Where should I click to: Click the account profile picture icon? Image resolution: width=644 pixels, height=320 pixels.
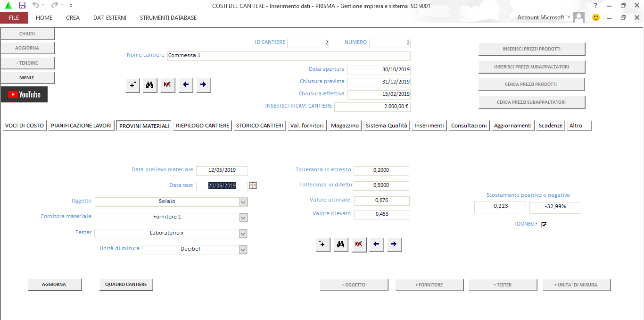(x=579, y=17)
